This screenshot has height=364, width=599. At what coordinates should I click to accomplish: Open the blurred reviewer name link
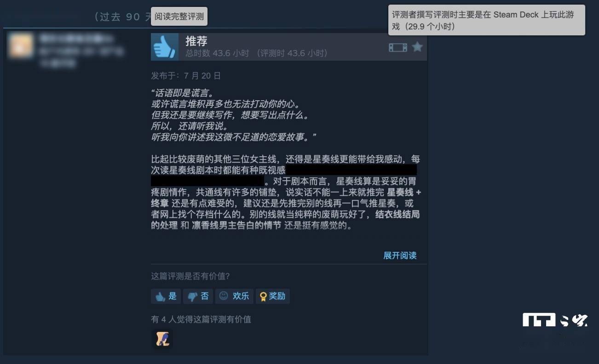(76, 38)
